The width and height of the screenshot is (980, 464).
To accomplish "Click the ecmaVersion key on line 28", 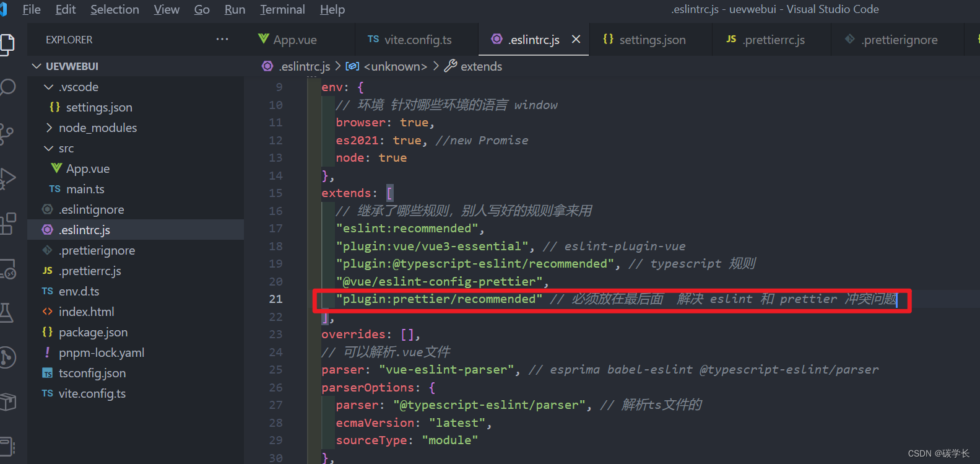I will point(375,423).
